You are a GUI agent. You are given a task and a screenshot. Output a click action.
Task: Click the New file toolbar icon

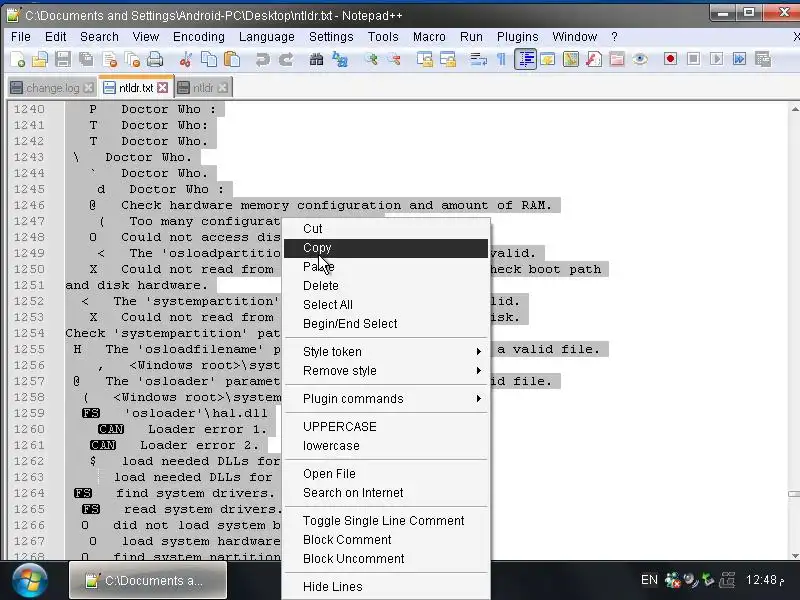pyautogui.click(x=18, y=60)
